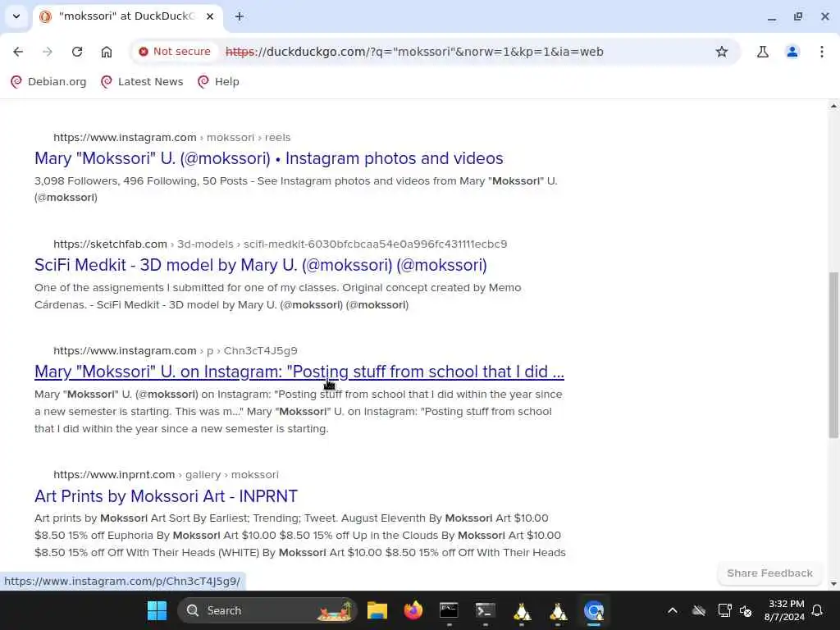This screenshot has width=840, height=630.
Task: Open Art Prints by Mokssori Art INPRNT
Action: pos(166,496)
